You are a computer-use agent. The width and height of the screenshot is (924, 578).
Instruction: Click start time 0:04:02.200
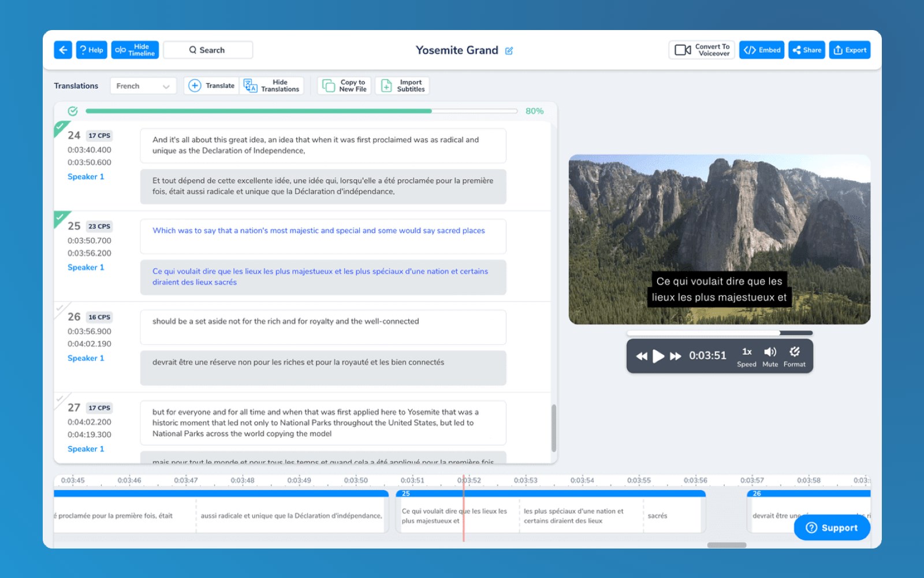90,422
